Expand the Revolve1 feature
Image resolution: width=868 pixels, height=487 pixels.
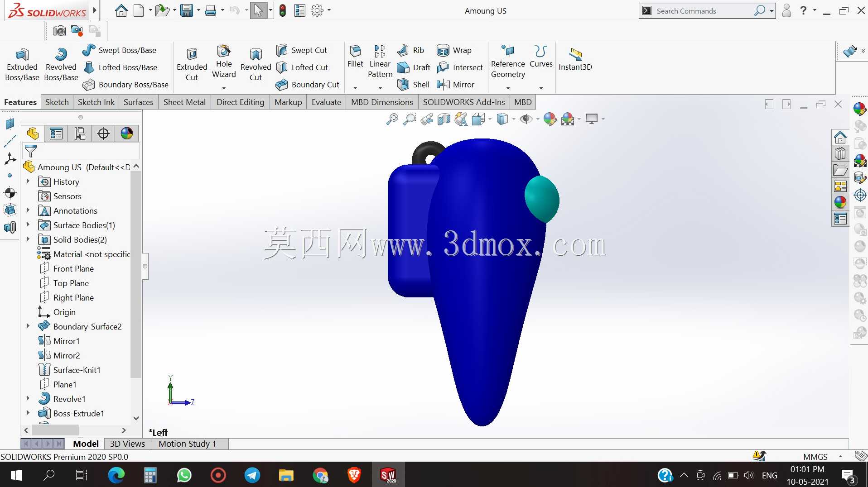point(28,398)
